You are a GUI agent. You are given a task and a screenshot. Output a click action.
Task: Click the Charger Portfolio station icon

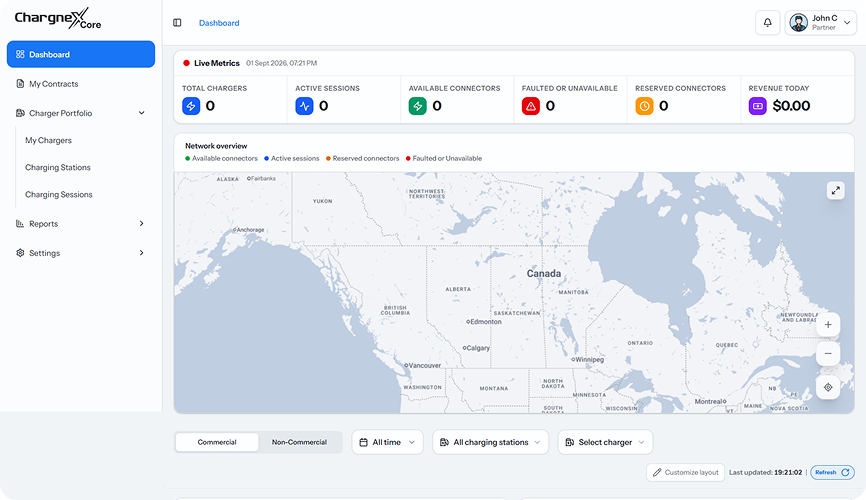coord(20,113)
